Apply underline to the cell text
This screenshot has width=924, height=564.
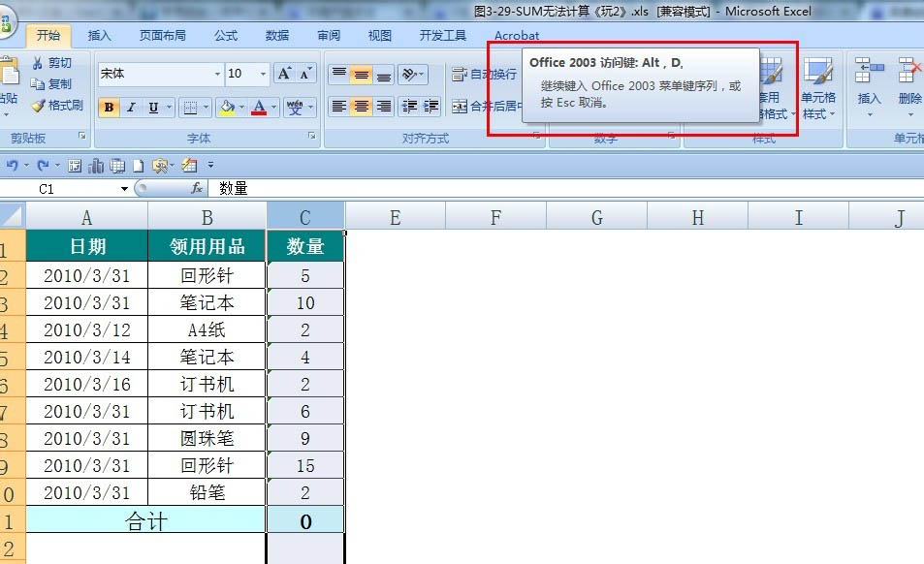point(151,107)
